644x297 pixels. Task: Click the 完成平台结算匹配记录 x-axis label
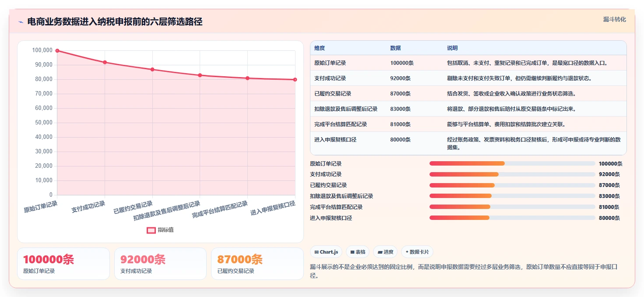click(220, 209)
